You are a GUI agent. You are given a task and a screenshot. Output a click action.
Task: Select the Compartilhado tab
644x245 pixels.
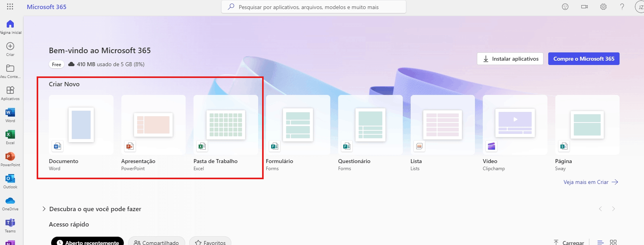tap(156, 242)
